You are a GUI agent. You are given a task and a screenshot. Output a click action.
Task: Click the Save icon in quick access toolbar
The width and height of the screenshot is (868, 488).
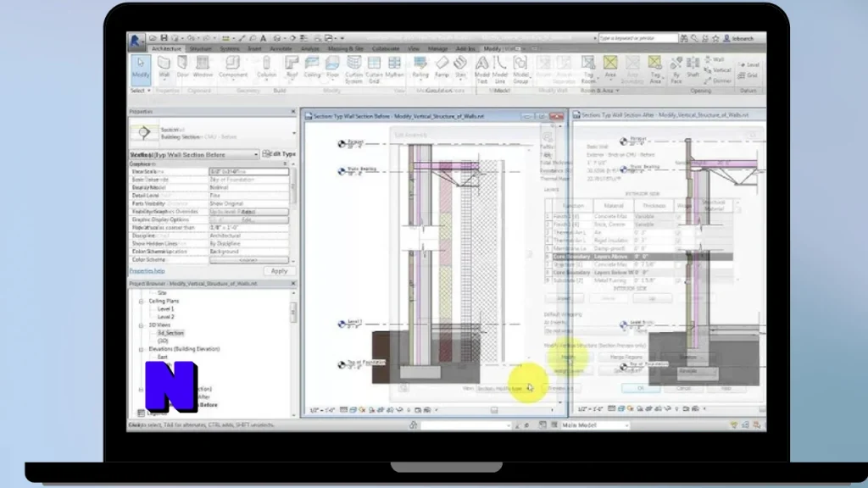tap(164, 38)
